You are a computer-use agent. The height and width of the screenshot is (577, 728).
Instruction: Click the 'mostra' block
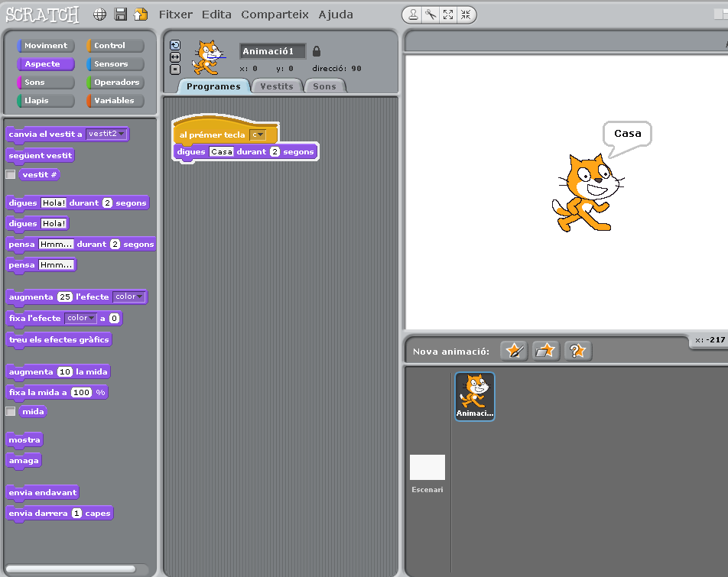[x=24, y=439]
